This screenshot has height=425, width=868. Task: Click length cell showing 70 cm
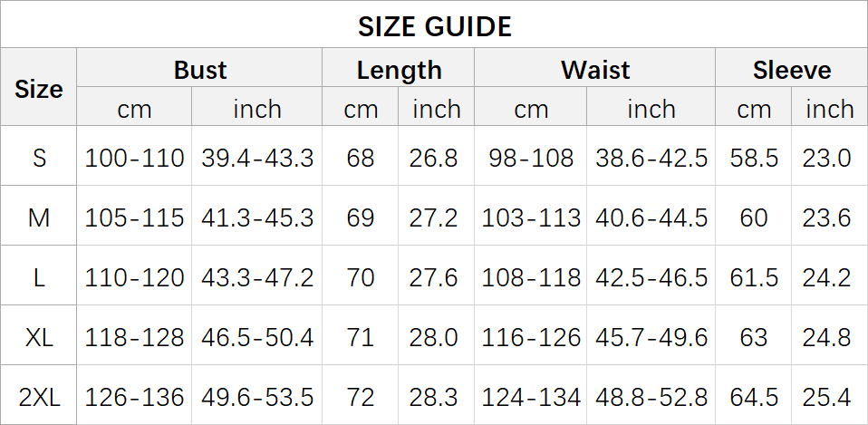[x=361, y=277]
